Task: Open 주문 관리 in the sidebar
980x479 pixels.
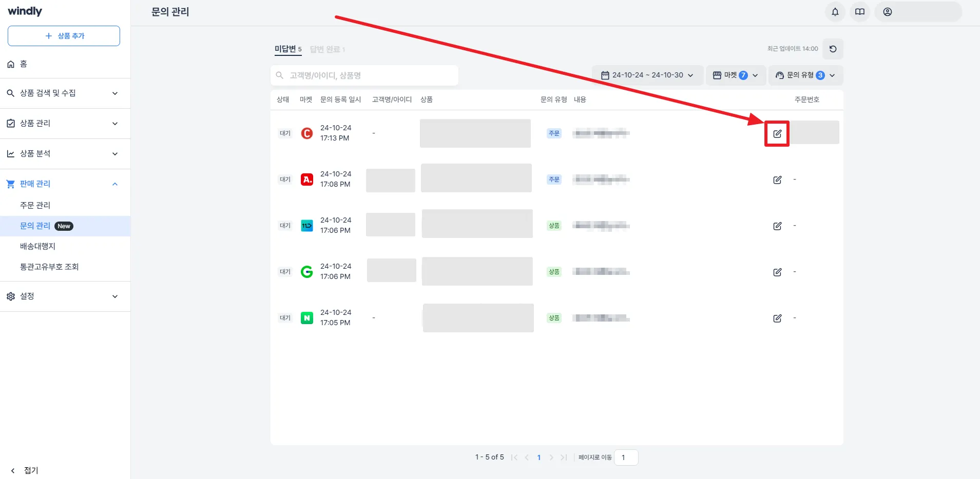Action: [x=35, y=205]
